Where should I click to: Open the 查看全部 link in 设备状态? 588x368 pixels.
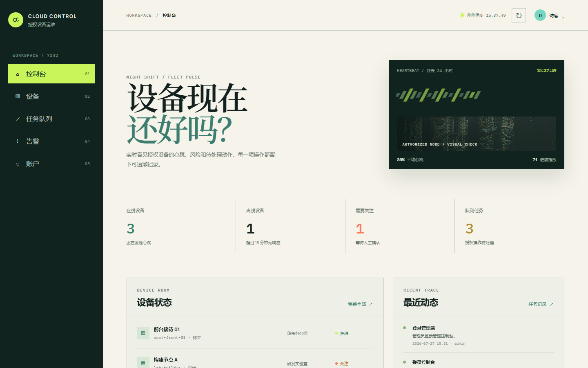(x=360, y=304)
